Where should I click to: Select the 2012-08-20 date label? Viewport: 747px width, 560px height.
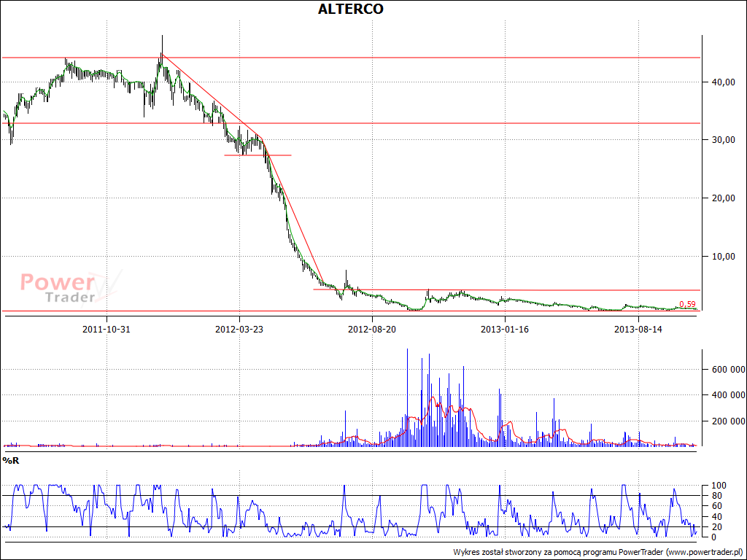point(372,329)
